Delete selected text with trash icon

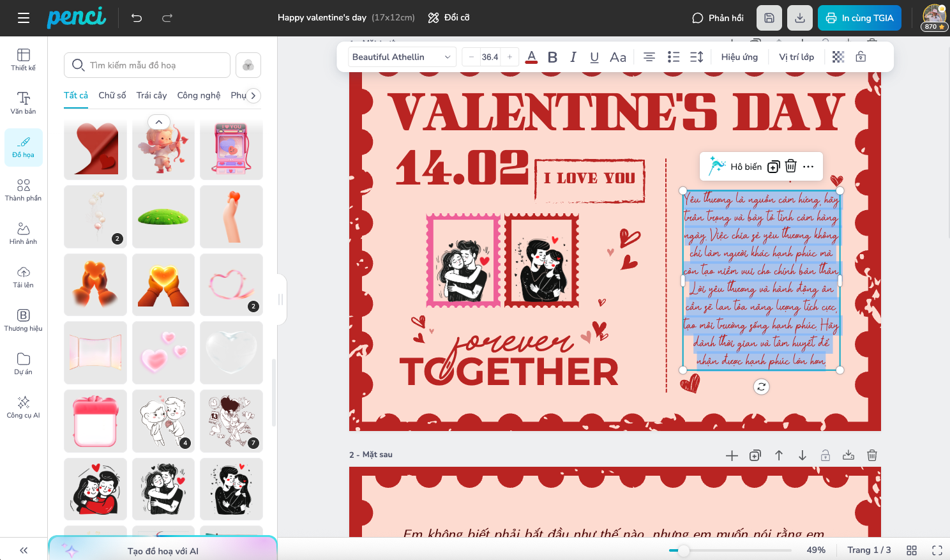(x=790, y=166)
